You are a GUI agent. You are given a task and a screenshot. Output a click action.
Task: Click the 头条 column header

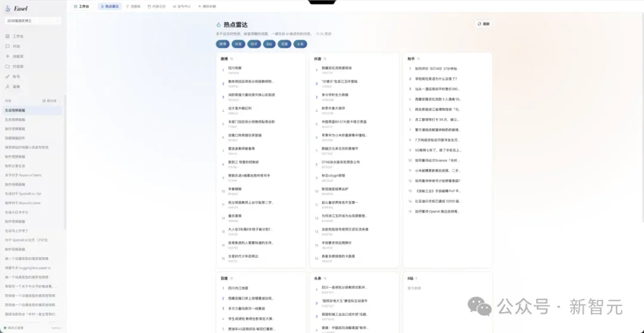pos(318,278)
